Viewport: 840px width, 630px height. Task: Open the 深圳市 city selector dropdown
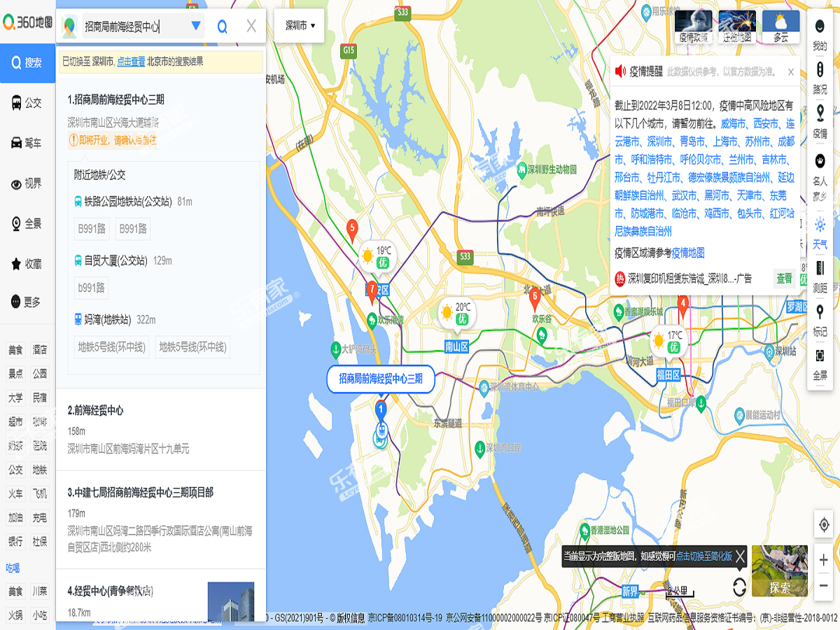click(x=300, y=25)
